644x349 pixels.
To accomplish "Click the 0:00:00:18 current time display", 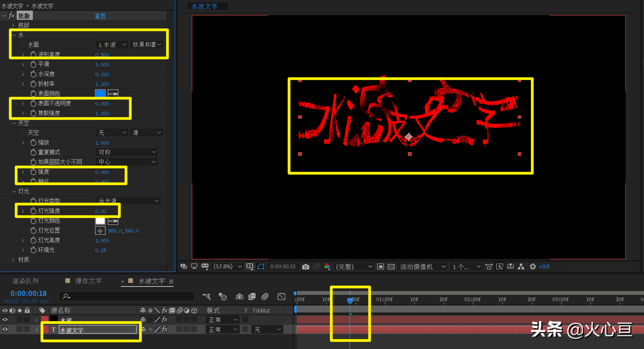I will pyautogui.click(x=29, y=294).
